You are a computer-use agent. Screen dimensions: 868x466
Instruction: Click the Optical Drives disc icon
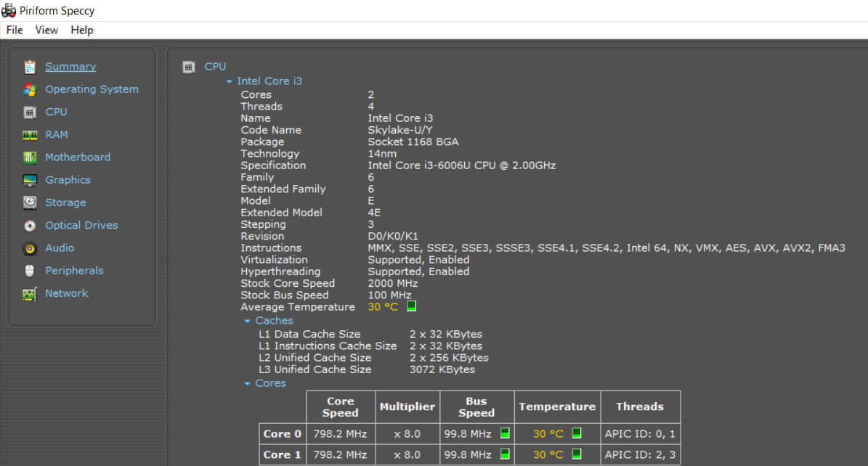(x=30, y=226)
